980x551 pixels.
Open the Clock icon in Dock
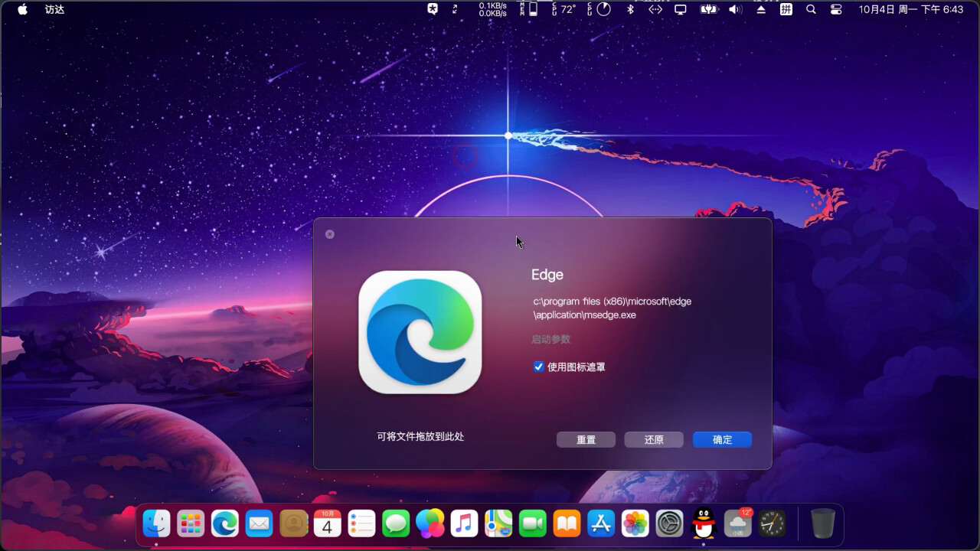click(772, 523)
